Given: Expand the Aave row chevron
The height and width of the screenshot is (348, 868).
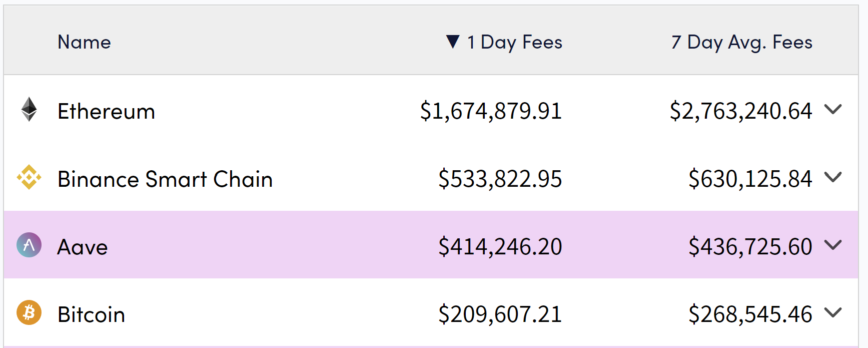Looking at the screenshot, I should [x=833, y=245].
